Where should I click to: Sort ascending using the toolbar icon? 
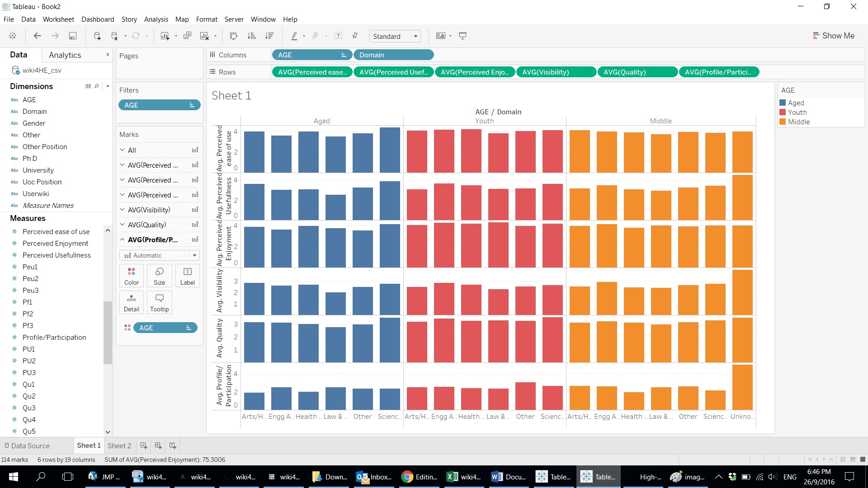pos(252,36)
